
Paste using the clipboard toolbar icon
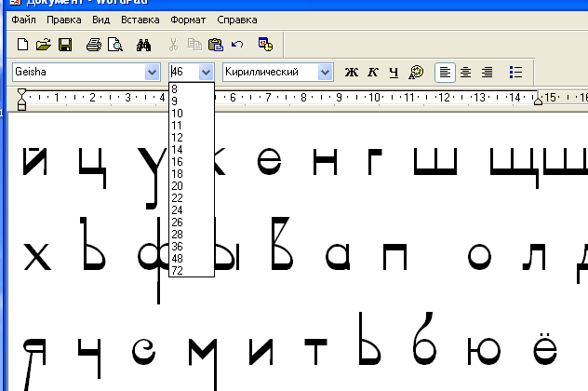point(216,44)
